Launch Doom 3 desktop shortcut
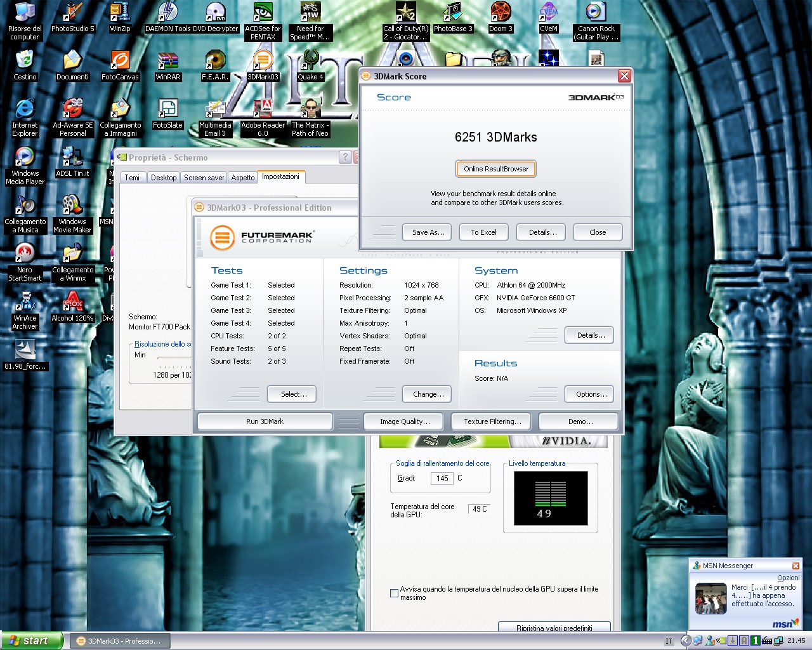The image size is (812, 650). click(501, 18)
